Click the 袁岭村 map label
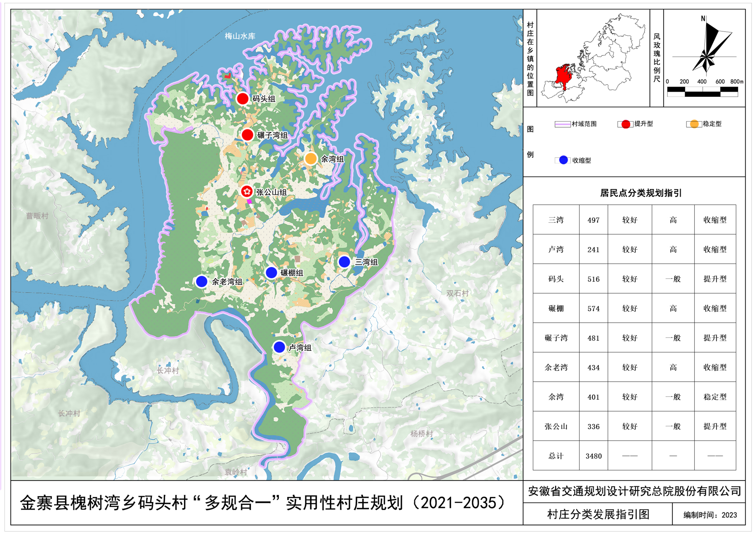This screenshot has height=534, width=756. (x=236, y=472)
